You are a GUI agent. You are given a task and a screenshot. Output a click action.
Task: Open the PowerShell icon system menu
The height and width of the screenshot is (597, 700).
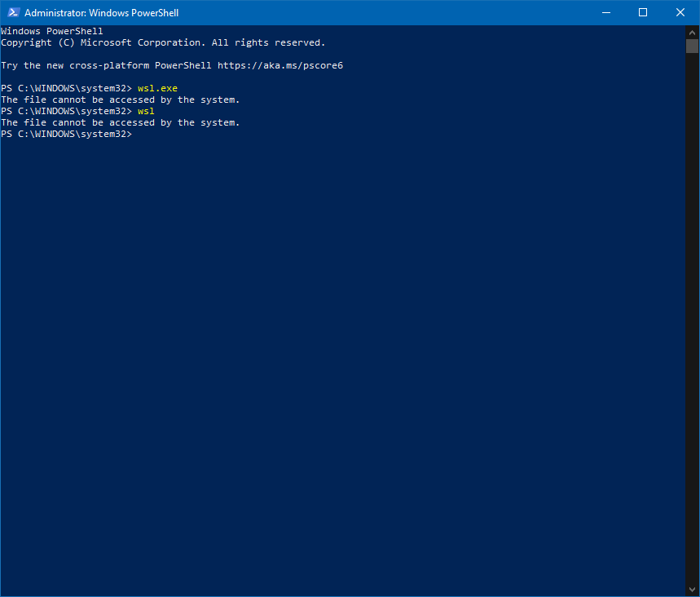[13, 12]
